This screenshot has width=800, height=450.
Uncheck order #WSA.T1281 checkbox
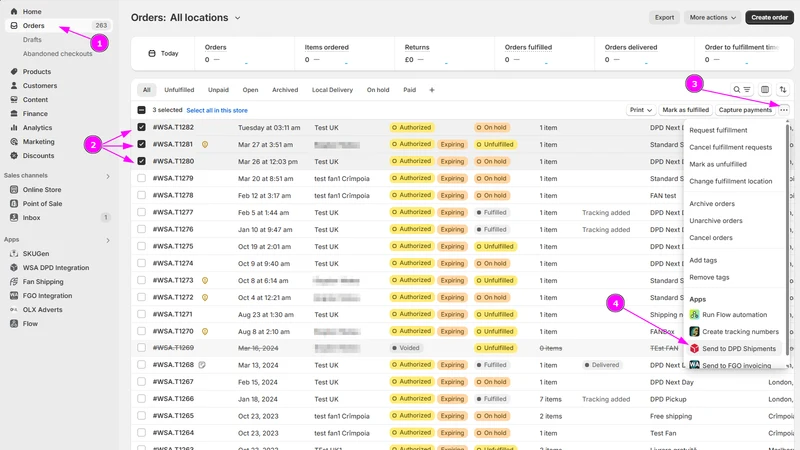click(141, 144)
